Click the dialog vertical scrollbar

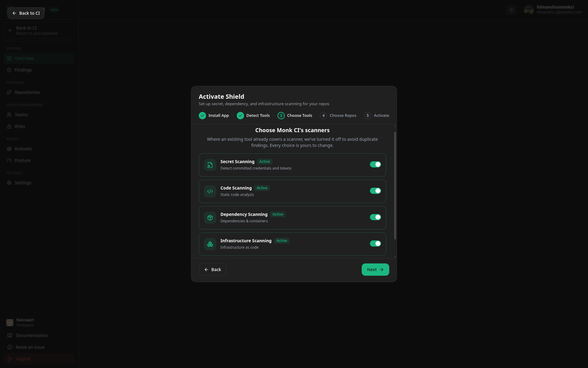[395, 186]
